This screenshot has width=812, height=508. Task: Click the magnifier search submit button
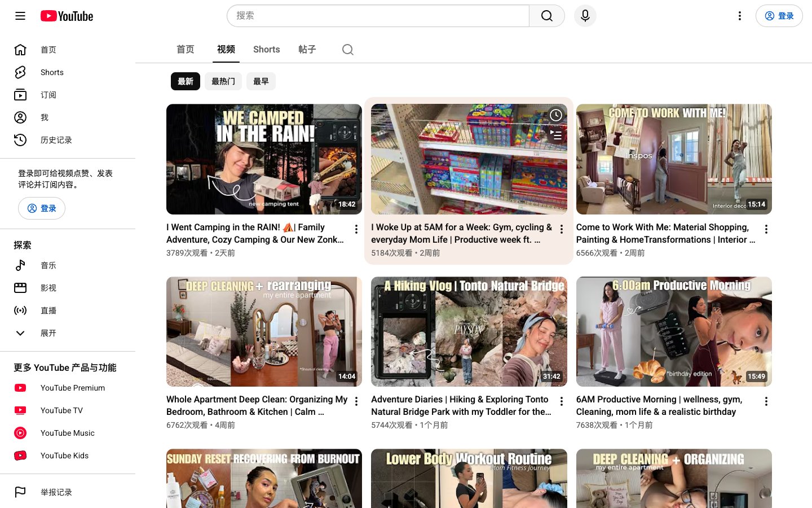[x=547, y=16]
